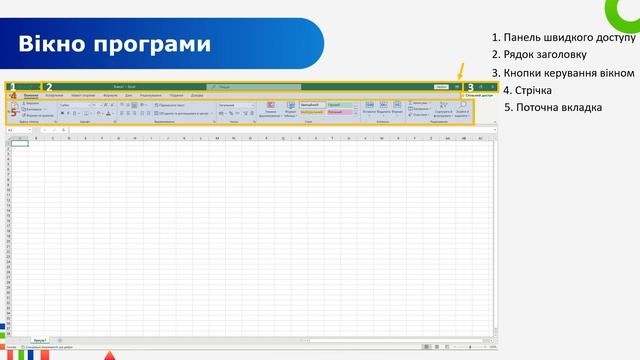
Task: Toggle Middle Align vertical alignment
Action: (128, 105)
